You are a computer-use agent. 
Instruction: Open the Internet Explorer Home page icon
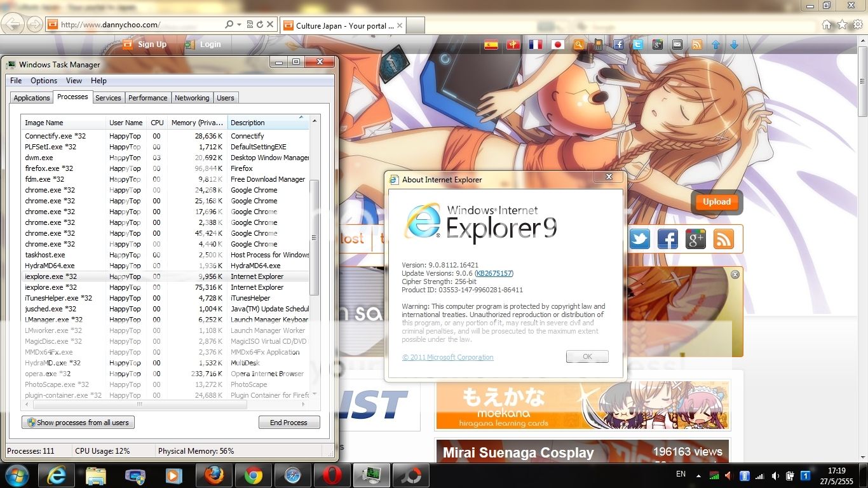tap(827, 25)
